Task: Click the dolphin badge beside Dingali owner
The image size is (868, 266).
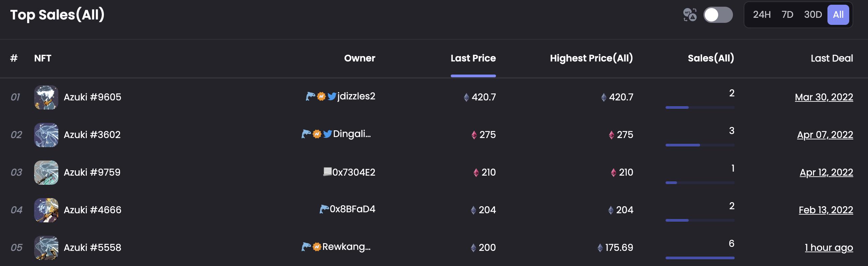Action: pos(306,134)
